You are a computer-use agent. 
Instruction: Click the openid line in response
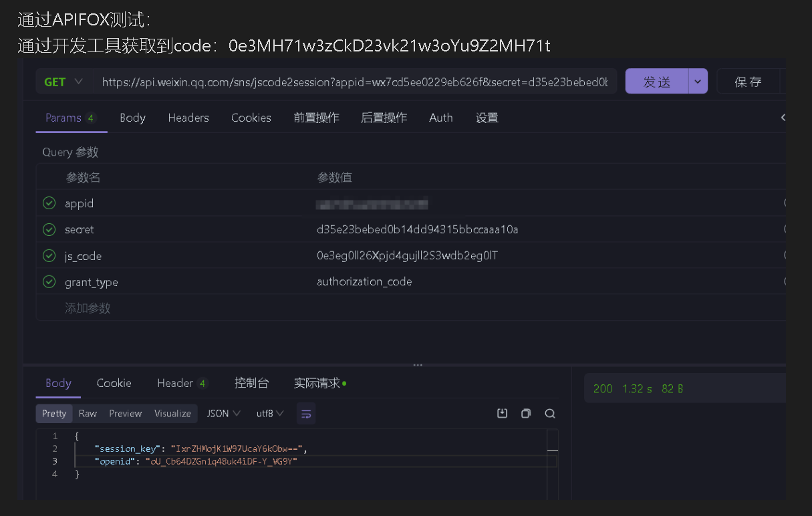click(x=196, y=461)
